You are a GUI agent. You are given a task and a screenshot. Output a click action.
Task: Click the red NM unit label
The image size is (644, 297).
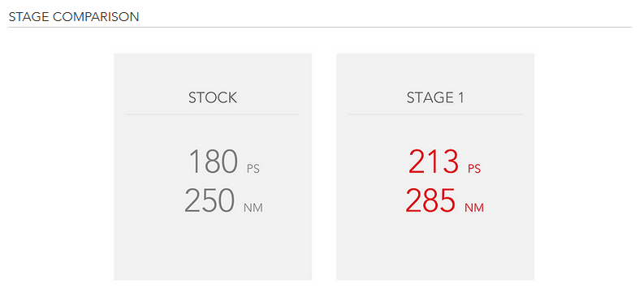tap(474, 208)
